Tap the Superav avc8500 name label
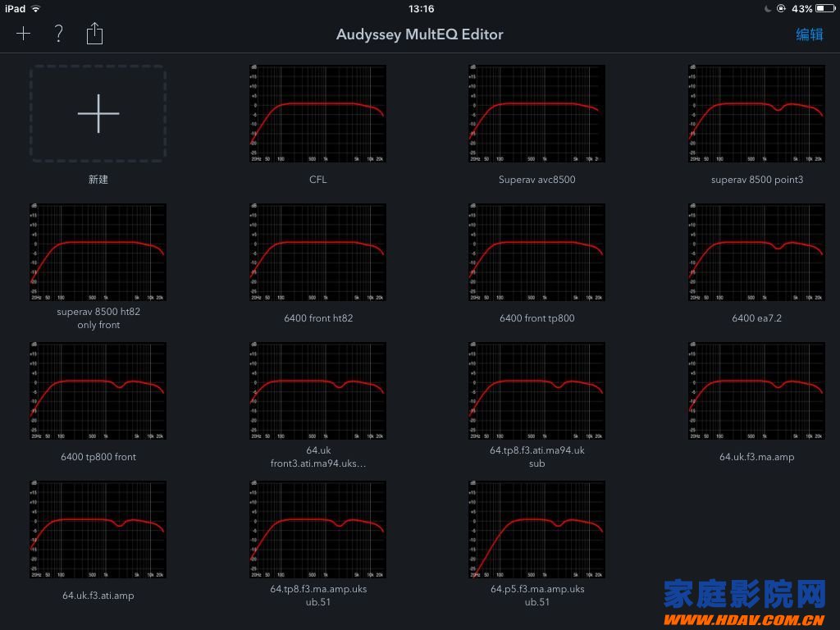 [x=536, y=180]
